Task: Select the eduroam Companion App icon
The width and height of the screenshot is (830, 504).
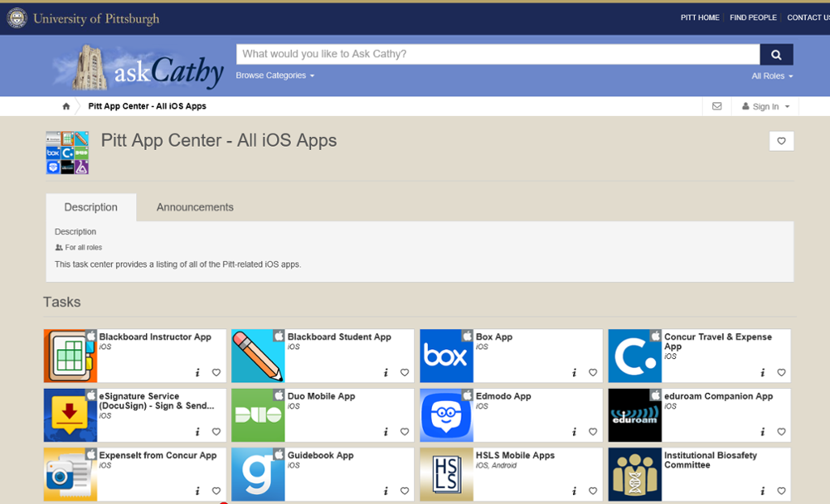Action: [635, 415]
